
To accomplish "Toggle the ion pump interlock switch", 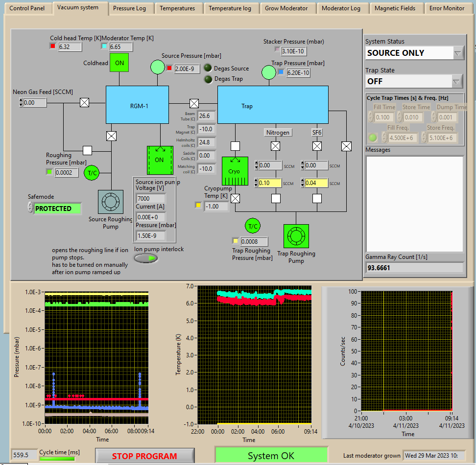I will tap(146, 258).
